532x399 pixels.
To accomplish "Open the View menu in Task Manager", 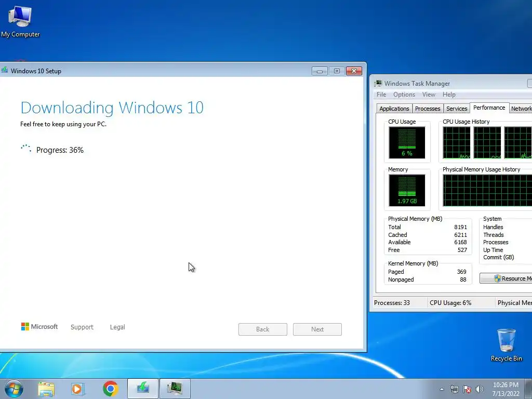I will tap(429, 95).
